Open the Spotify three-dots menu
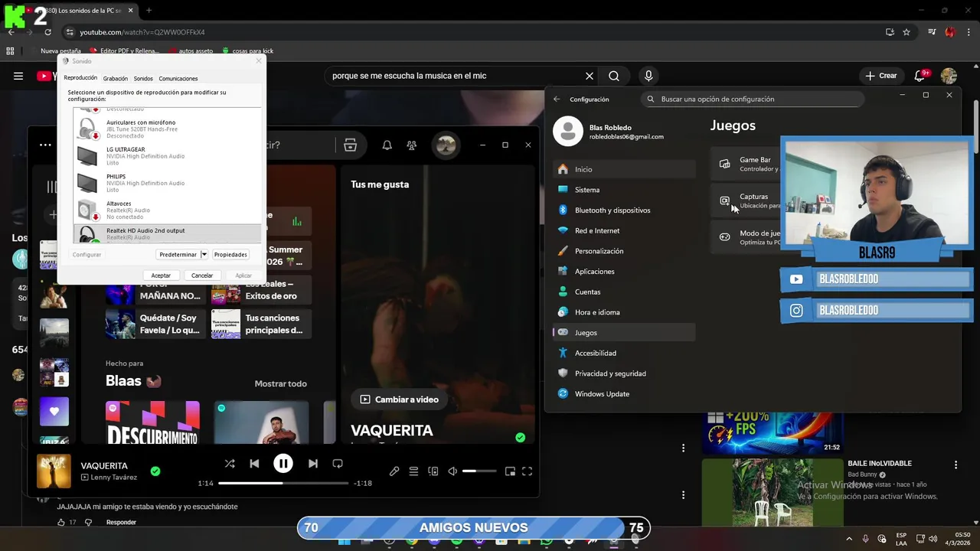980x551 pixels. pos(45,145)
